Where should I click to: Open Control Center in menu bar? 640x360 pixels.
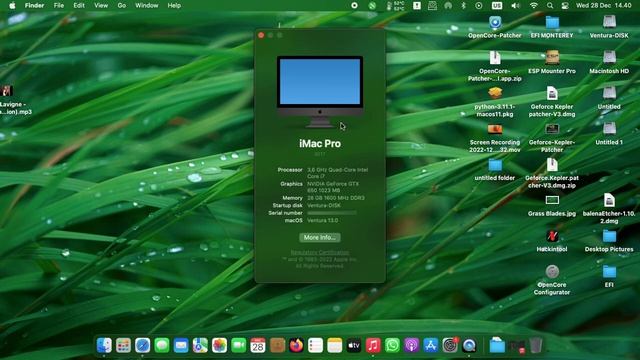coord(565,6)
